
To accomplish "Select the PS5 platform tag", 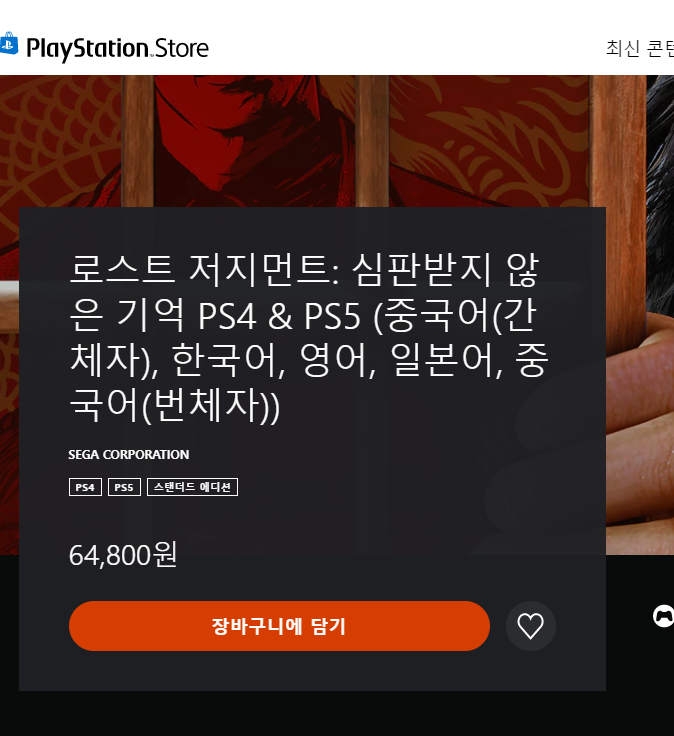I will tap(124, 487).
